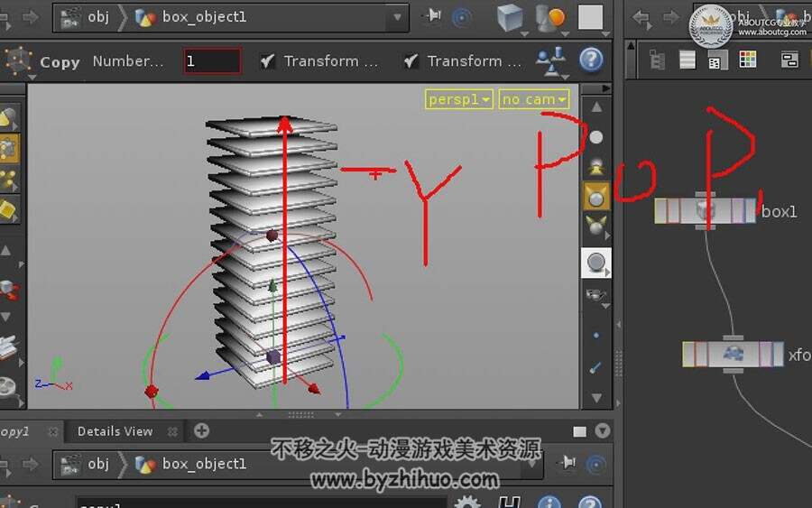Click the pin icon in the top path bar
The height and width of the screenshot is (508, 812).
tap(431, 16)
